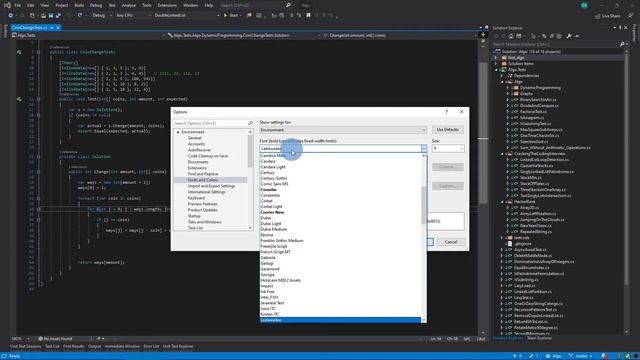This screenshot has width=640, height=360.
Task: Click the Use Defaults button
Action: click(448, 130)
